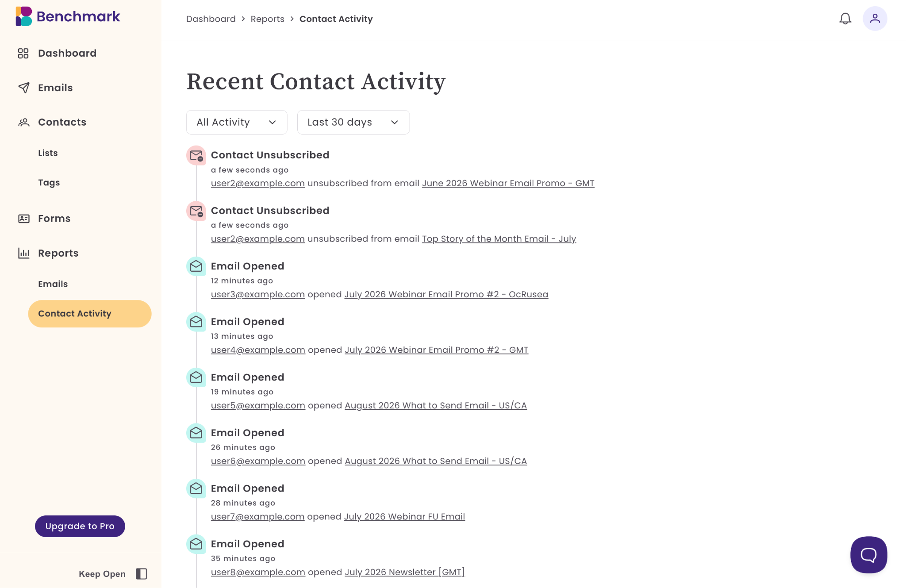Open the notifications bell
906x588 pixels.
coord(845,19)
